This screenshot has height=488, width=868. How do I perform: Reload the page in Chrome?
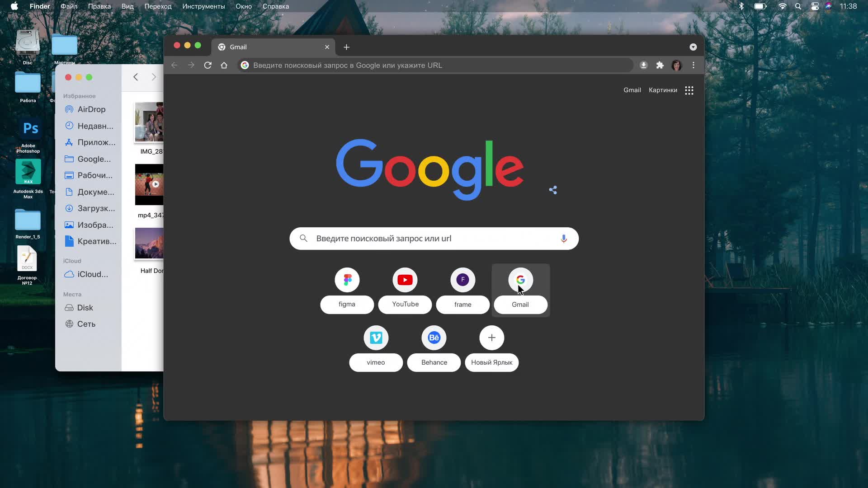pyautogui.click(x=208, y=65)
